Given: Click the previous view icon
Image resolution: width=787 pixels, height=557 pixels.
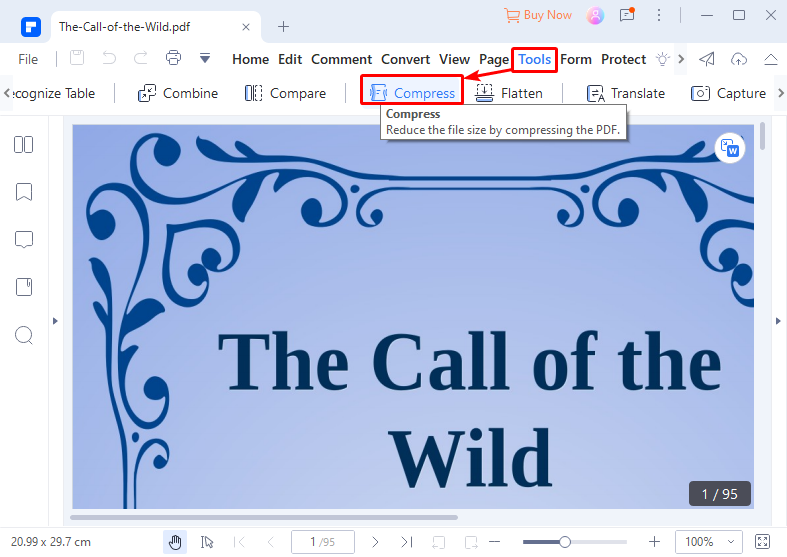Looking at the screenshot, I should point(439,542).
